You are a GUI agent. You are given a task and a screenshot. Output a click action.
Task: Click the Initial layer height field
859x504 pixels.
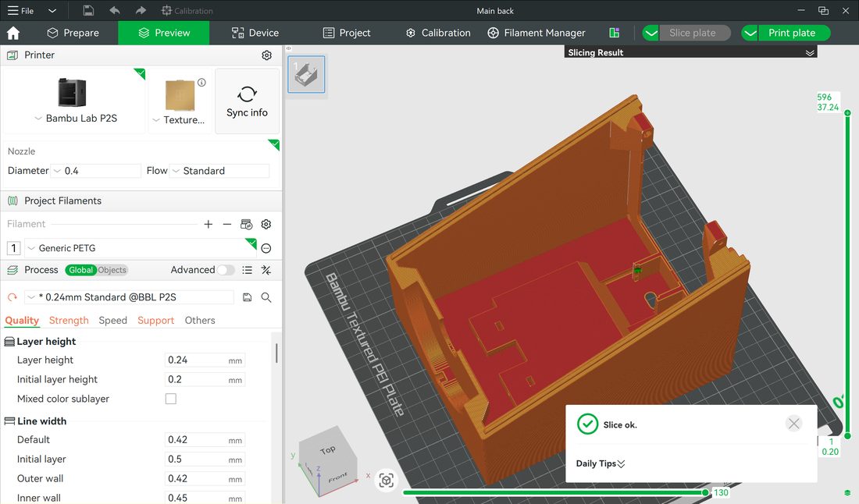click(x=205, y=380)
